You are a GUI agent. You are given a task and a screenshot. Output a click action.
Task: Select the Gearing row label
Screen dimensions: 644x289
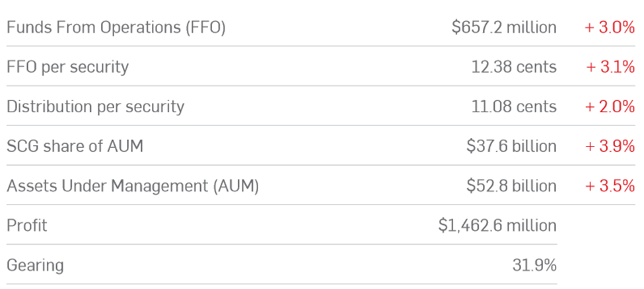pos(35,266)
